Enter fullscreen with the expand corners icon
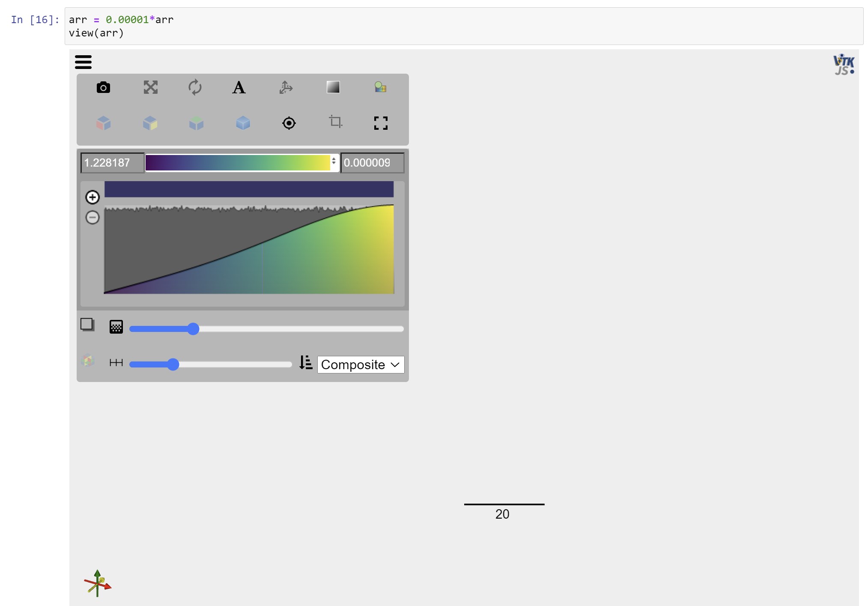Viewport: 868px width, 606px height. pos(380,123)
